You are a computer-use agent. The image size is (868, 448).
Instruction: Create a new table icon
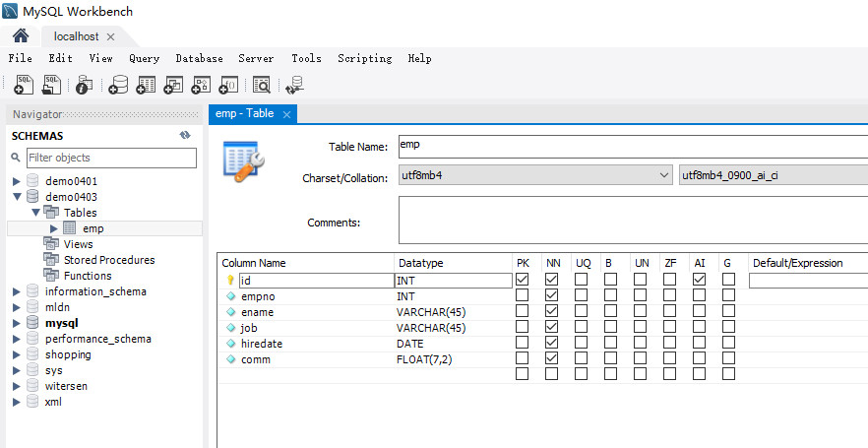[146, 85]
